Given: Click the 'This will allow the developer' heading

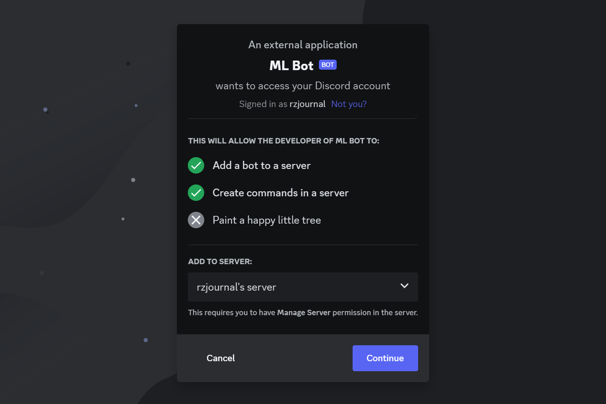Looking at the screenshot, I should tap(283, 141).
